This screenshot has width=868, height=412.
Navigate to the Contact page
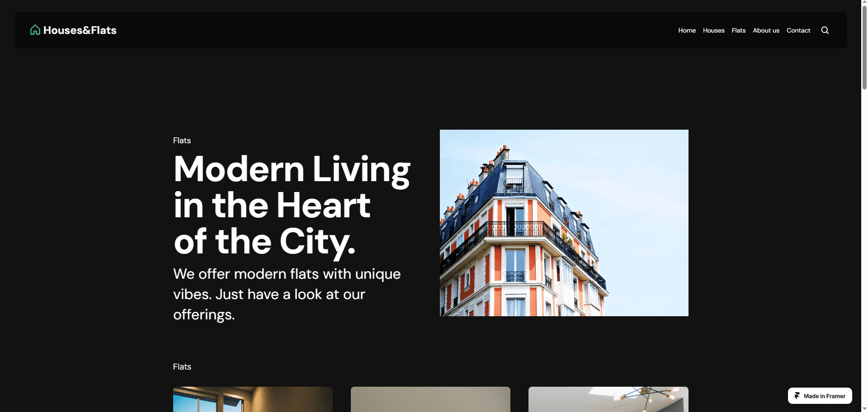coord(798,30)
